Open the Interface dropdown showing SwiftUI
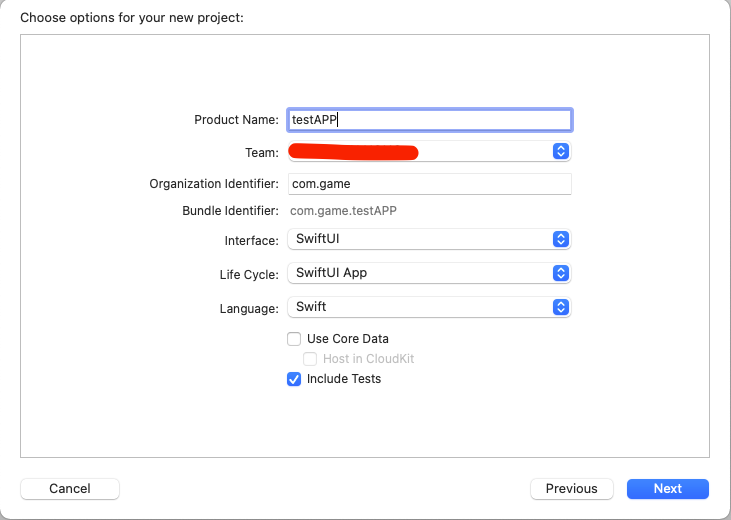 pos(429,239)
